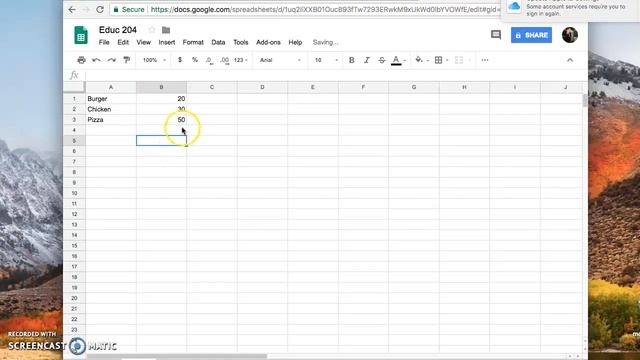Go back in the browser

click(x=72, y=9)
